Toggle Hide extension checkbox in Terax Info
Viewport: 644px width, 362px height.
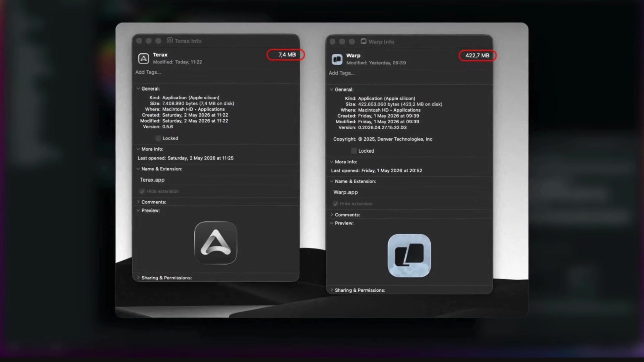(142, 191)
